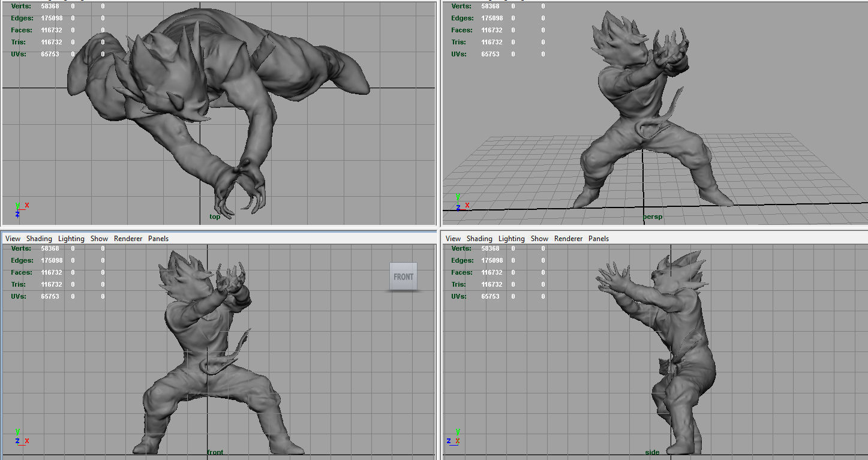This screenshot has height=460, width=868.
Task: Open Show menu in the front panel
Action: [x=100, y=239]
